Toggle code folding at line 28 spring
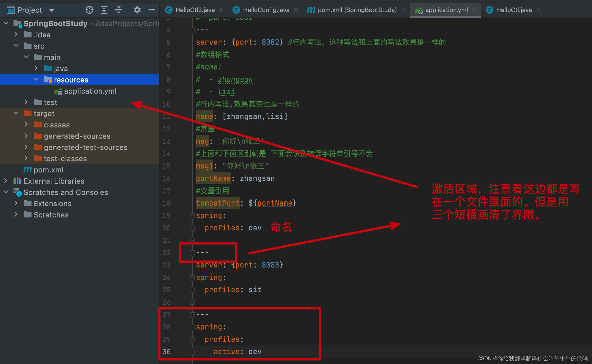Viewport: 592px width, 364px height. pos(192,327)
